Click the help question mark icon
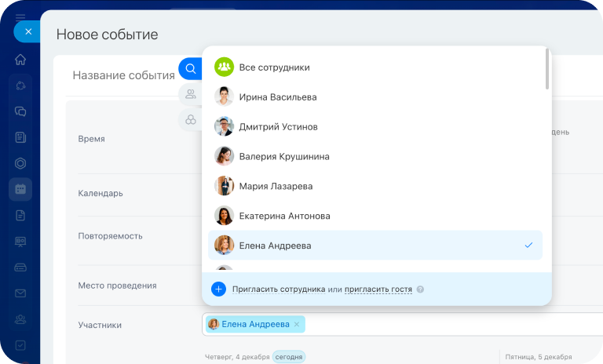The height and width of the screenshot is (364, 603). click(x=420, y=289)
